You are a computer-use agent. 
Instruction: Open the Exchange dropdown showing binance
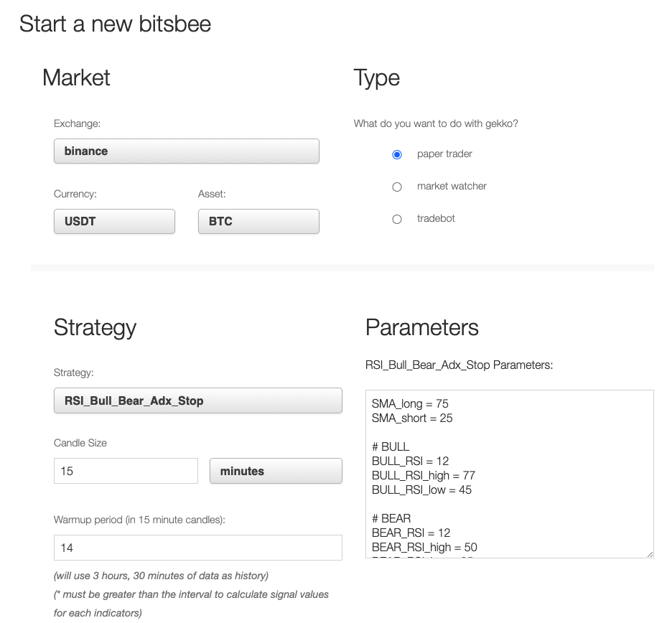coord(186,151)
